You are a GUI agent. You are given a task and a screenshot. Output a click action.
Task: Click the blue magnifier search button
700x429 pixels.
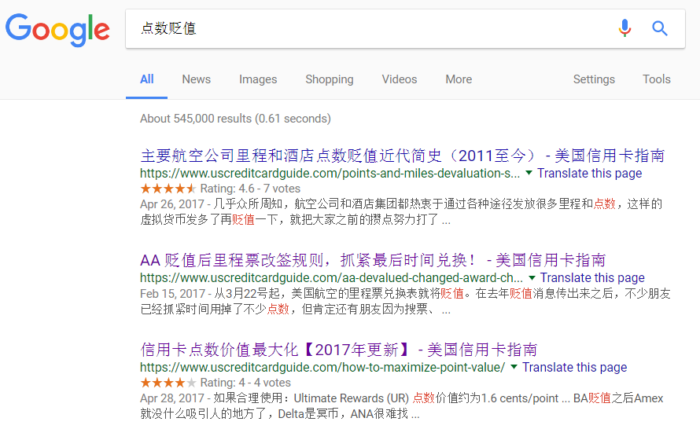[659, 29]
